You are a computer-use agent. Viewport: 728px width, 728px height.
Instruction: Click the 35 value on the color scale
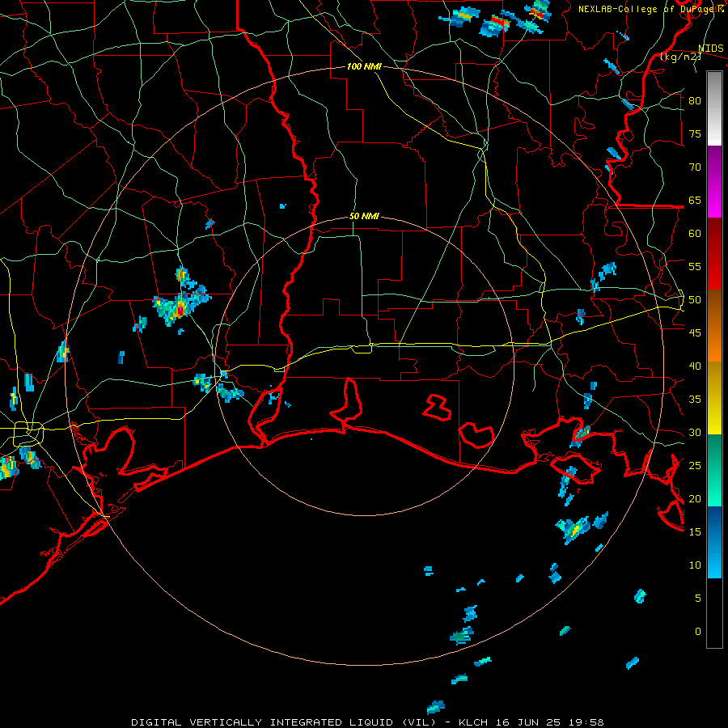[x=695, y=400]
